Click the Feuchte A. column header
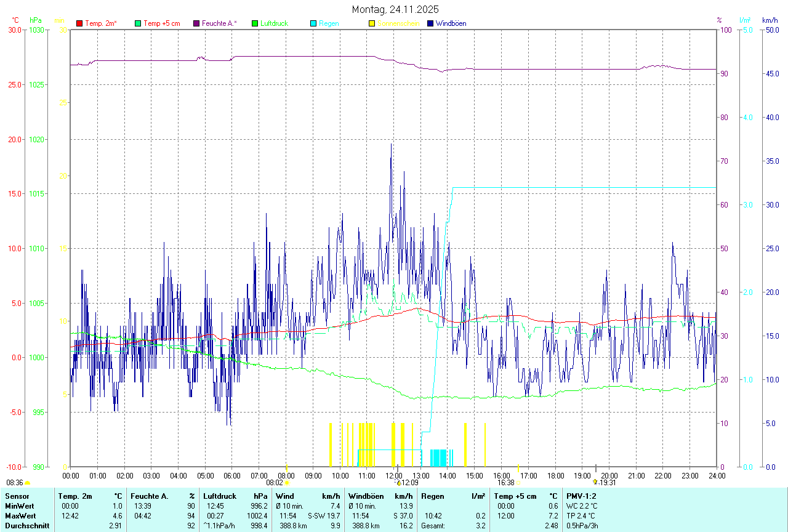Screen dimensions: 788x532 pos(149,496)
